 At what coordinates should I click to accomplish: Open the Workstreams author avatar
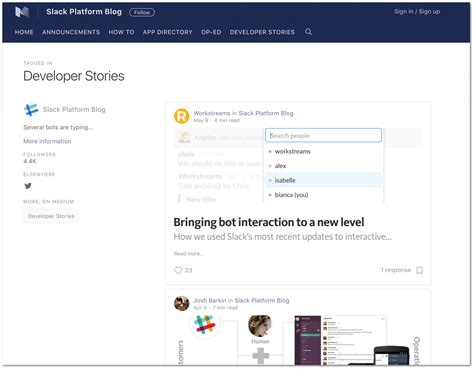click(x=182, y=116)
